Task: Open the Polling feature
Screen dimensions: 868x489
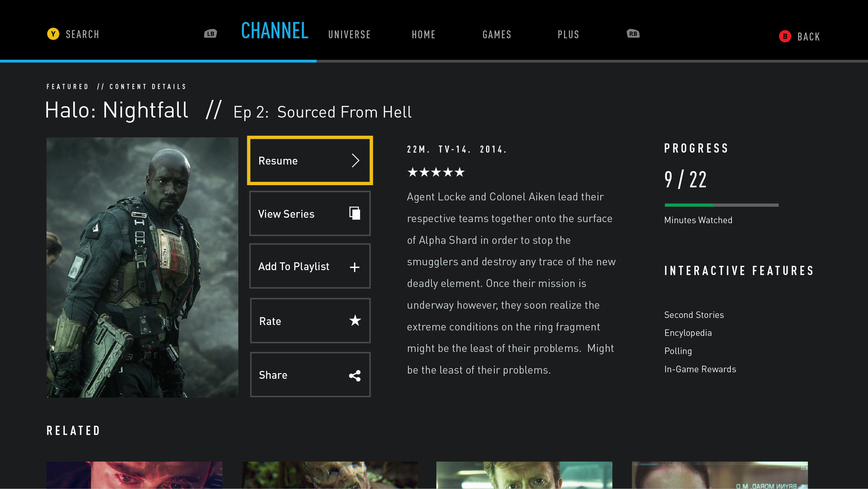Action: point(678,351)
